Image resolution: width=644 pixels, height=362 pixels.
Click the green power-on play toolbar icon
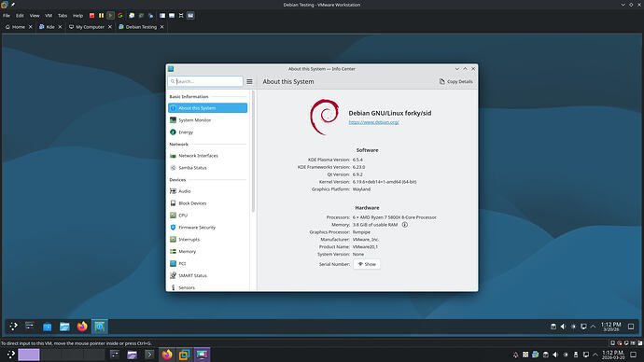tap(110, 16)
